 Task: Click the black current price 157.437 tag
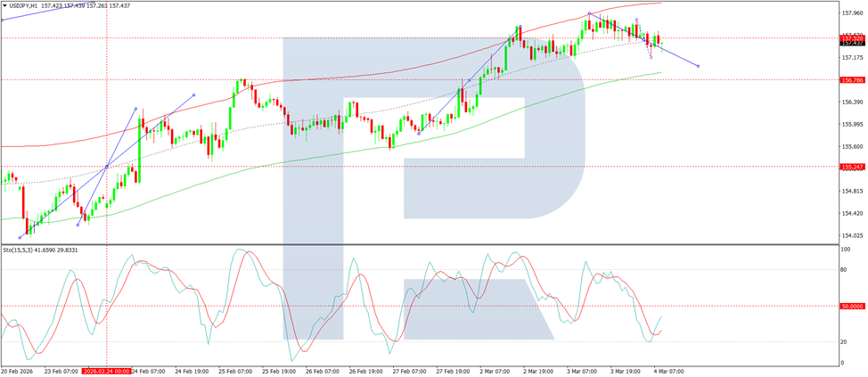pos(852,43)
